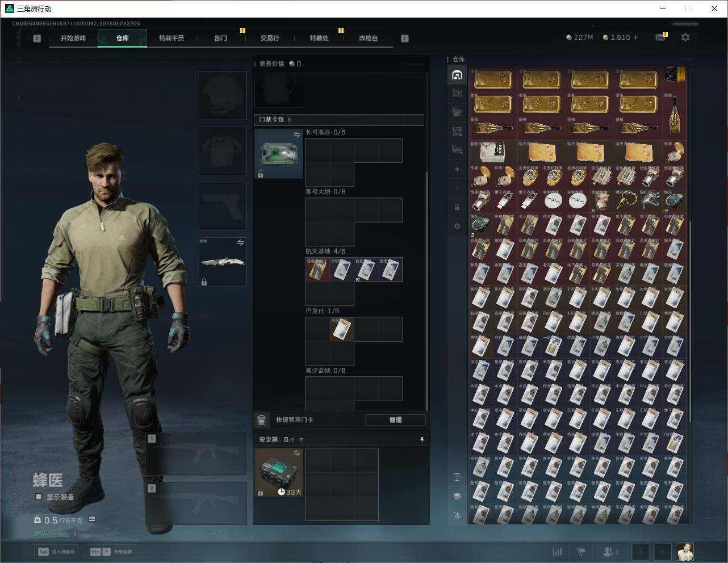Viewport: 728px width, 563px height.
Task: Swap the melee knife with arrows icon
Action: click(241, 242)
